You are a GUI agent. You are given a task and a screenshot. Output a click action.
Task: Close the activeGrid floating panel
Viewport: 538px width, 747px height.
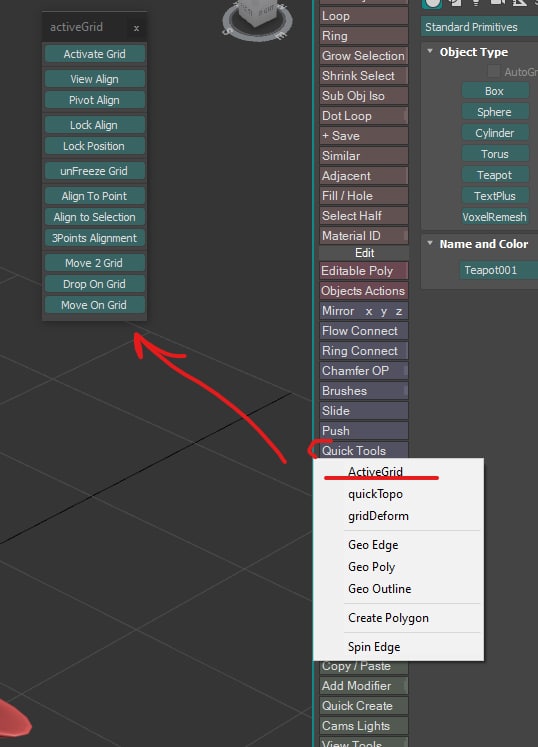(x=136, y=28)
